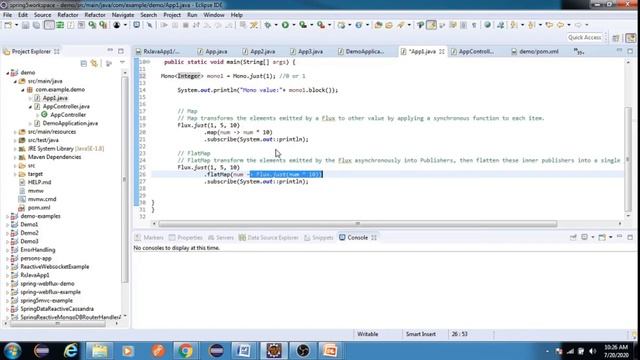Toggle Show Whitespace Characters
The height and width of the screenshot is (360, 640).
[x=474, y=25]
